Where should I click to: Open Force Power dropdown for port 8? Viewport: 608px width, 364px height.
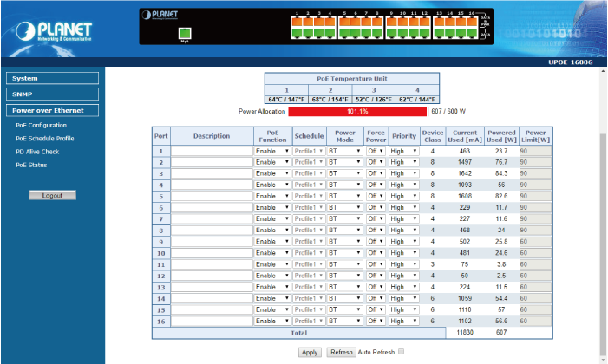point(375,230)
